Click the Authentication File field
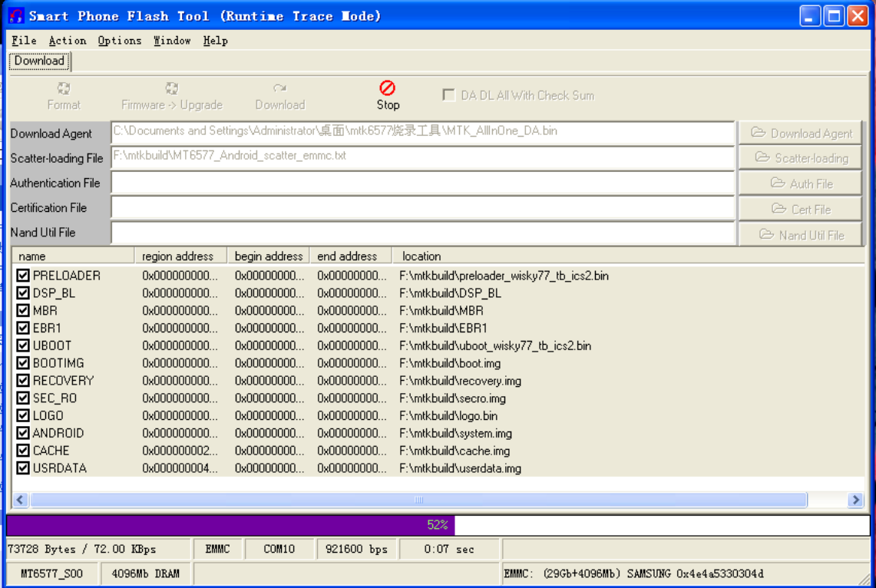Viewport: 876px width, 588px height. point(423,183)
